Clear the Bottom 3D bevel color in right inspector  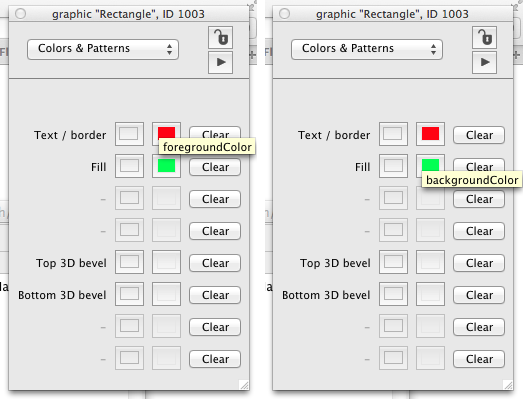click(x=479, y=295)
